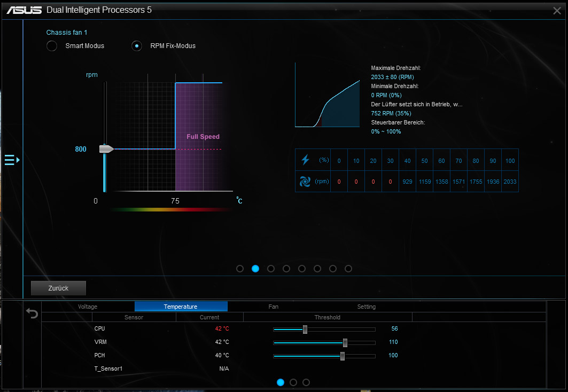Image resolution: width=568 pixels, height=392 pixels.
Task: Click the Zurück button
Action: click(58, 288)
